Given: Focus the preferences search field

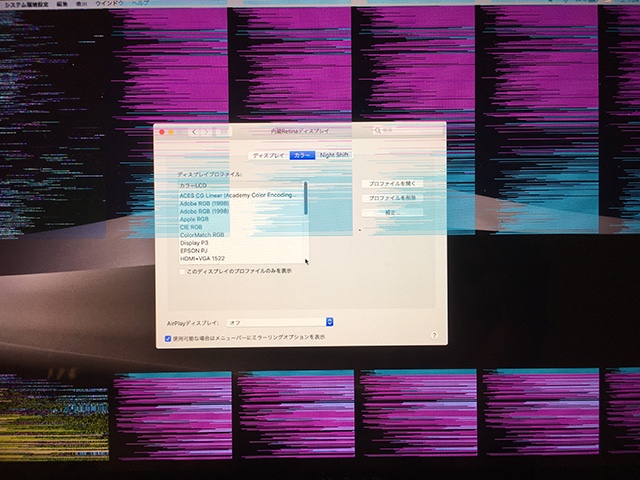Looking at the screenshot, I should click(407, 131).
